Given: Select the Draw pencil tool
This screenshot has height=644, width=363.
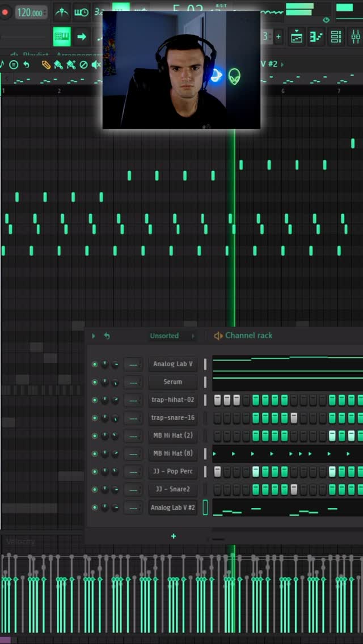Looking at the screenshot, I should (46, 65).
